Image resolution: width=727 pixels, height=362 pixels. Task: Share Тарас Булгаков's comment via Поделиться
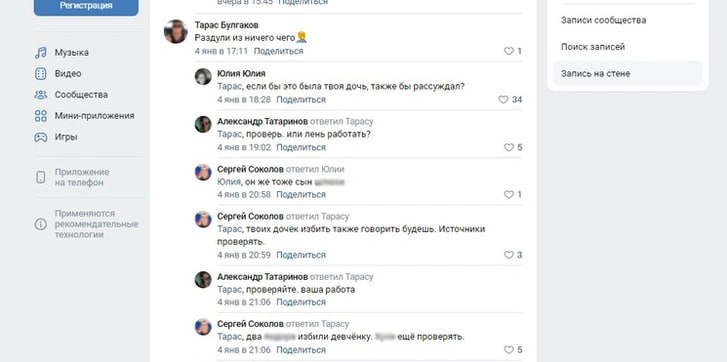278,51
